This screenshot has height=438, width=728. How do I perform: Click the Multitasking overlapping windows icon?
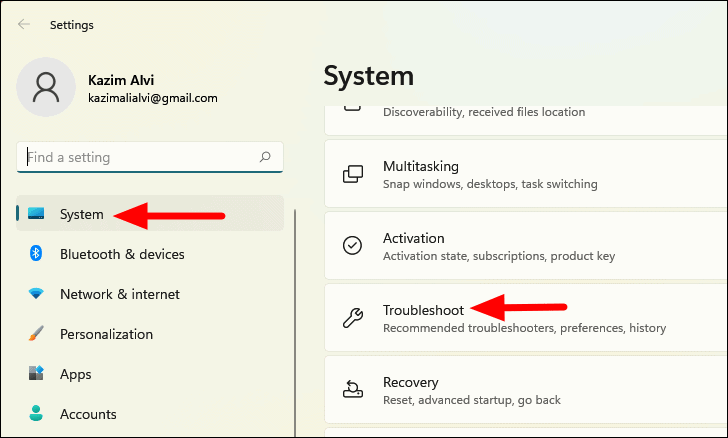click(x=353, y=174)
